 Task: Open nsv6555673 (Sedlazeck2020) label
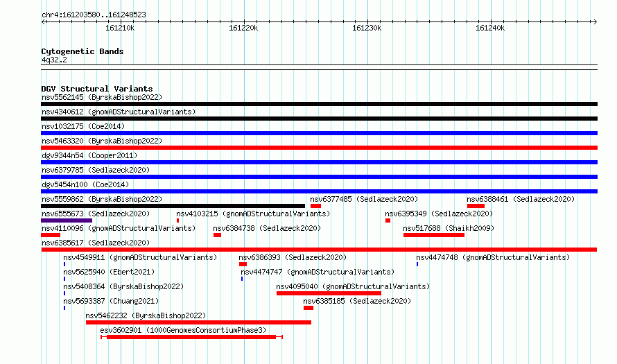[x=96, y=214]
